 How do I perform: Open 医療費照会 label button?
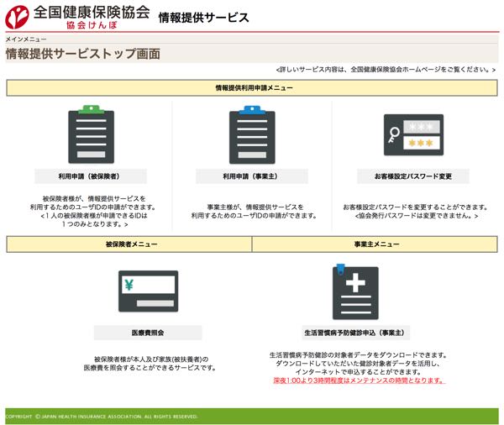[x=148, y=333]
